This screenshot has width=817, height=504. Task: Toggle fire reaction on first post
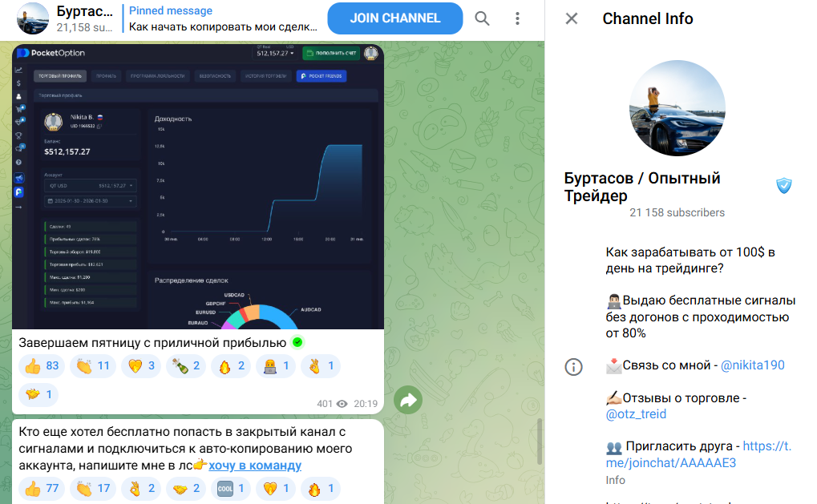[231, 366]
